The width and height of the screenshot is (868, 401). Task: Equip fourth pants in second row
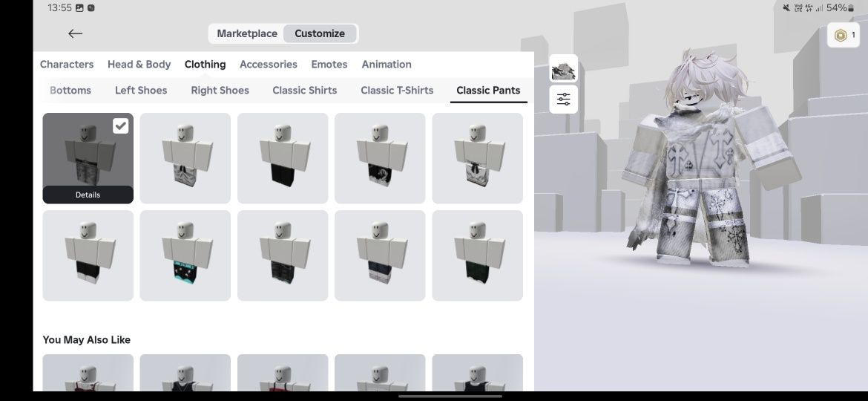(380, 256)
